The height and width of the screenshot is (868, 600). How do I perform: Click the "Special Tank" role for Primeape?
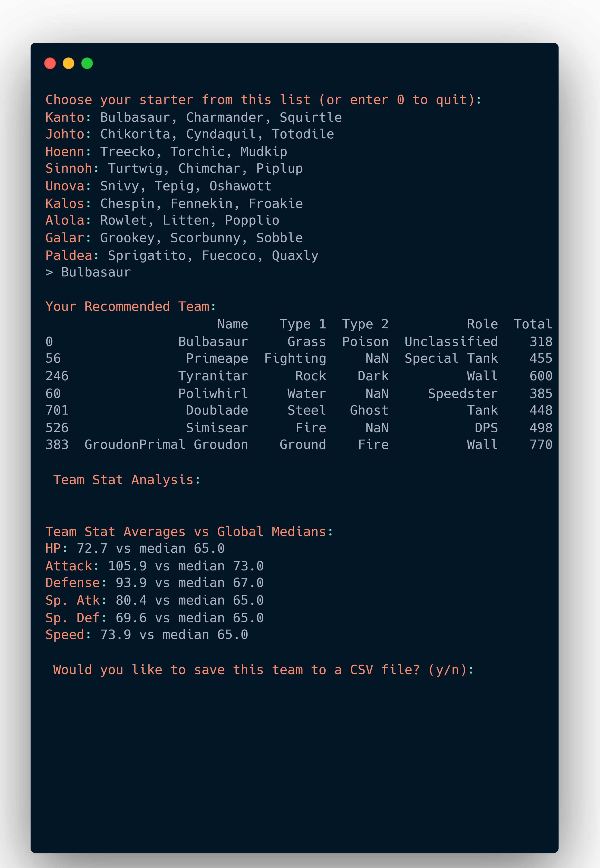click(451, 358)
